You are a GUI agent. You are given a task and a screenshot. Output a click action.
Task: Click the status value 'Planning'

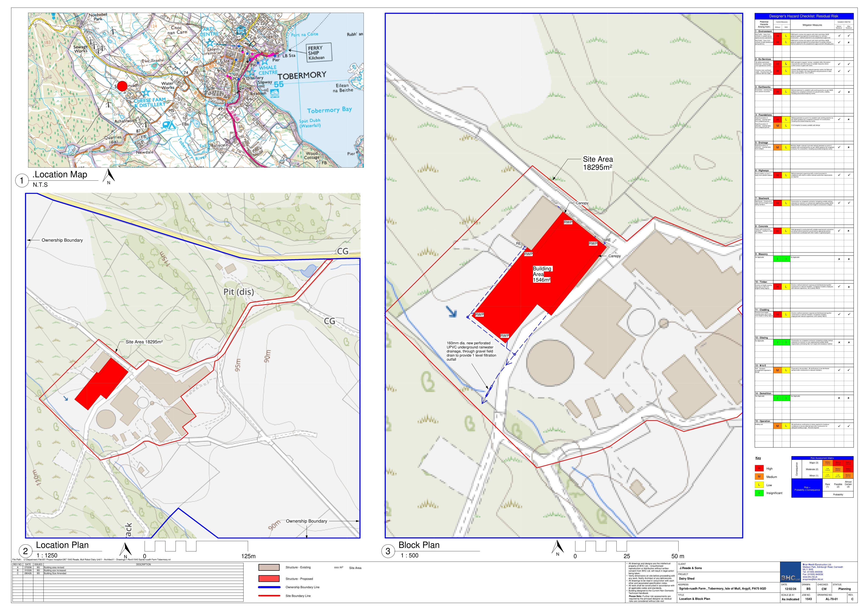(x=844, y=589)
